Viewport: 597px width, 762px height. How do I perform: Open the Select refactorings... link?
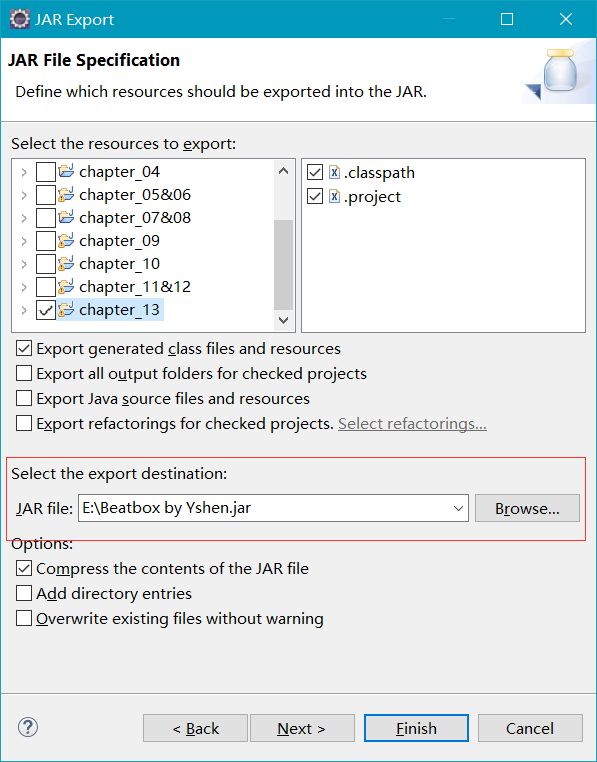pyautogui.click(x=412, y=423)
